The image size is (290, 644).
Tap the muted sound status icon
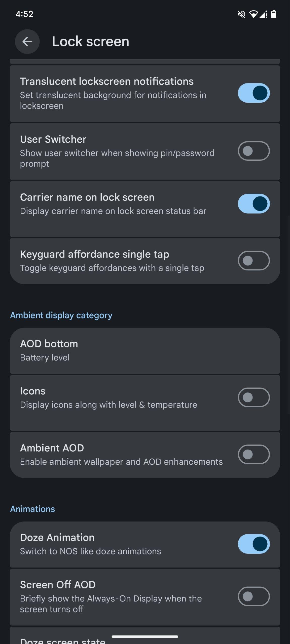point(241,14)
